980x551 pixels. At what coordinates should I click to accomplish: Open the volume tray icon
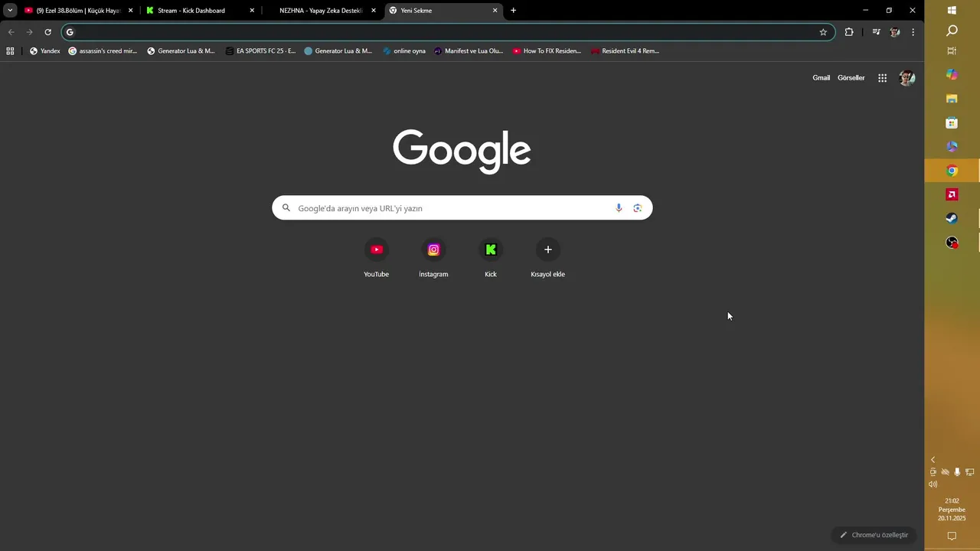coord(933,484)
